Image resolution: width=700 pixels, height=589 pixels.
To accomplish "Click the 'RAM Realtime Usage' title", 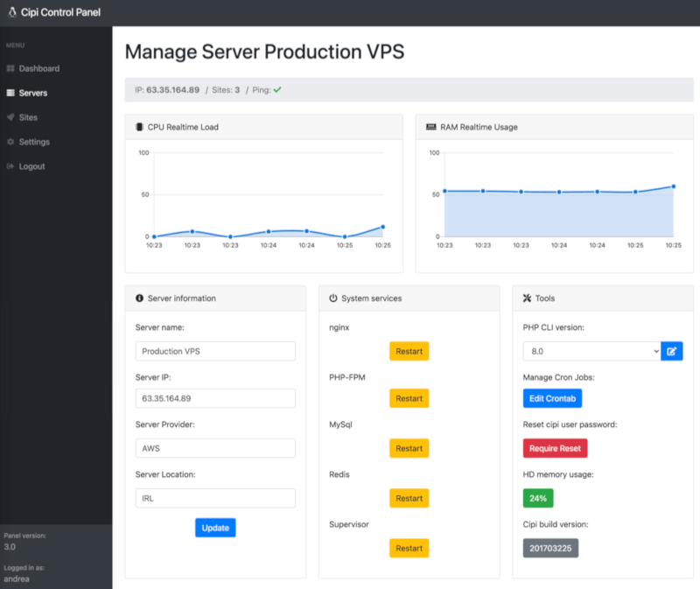I will coord(479,127).
